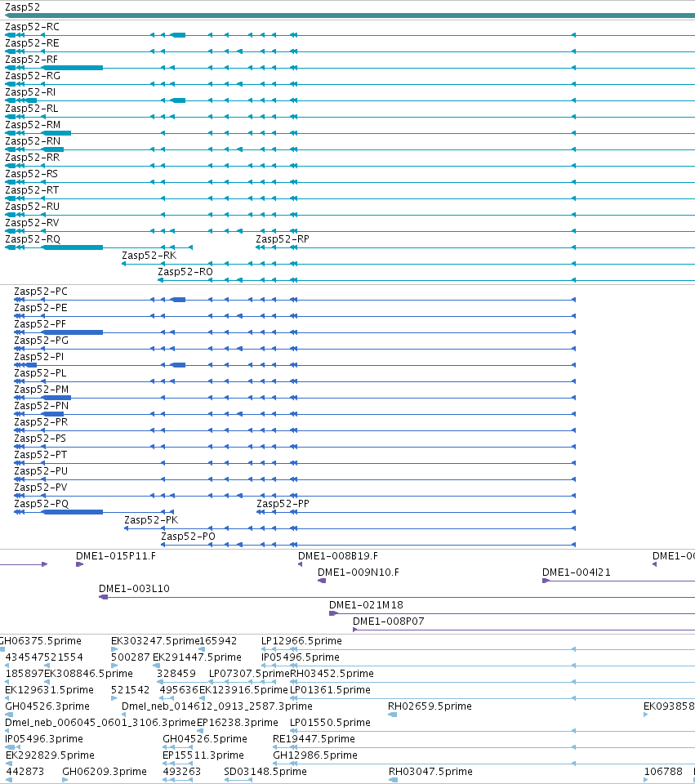Image resolution: width=695 pixels, height=784 pixels.
Task: Select BAC clone DME1-015P11.F
Action: [116, 556]
